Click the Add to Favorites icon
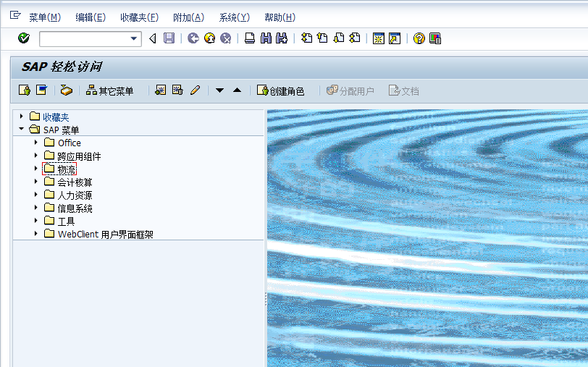The height and width of the screenshot is (367, 588). pyautogui.click(x=161, y=90)
